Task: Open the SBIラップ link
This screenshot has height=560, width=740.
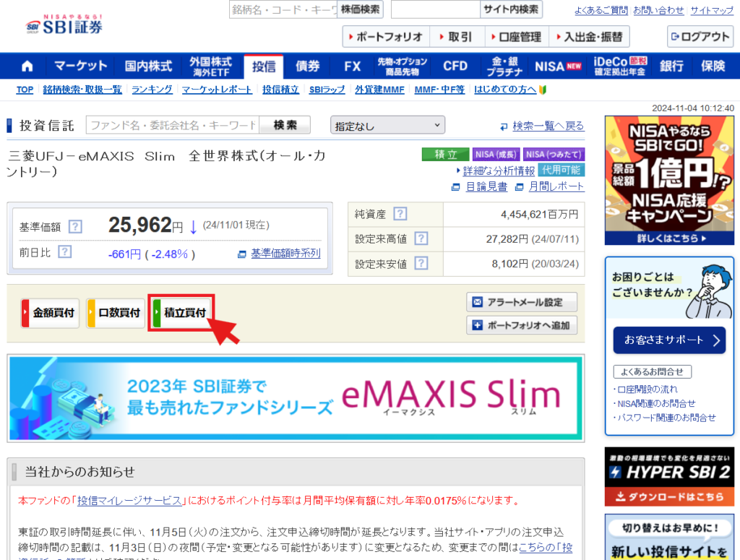Action: tap(327, 89)
